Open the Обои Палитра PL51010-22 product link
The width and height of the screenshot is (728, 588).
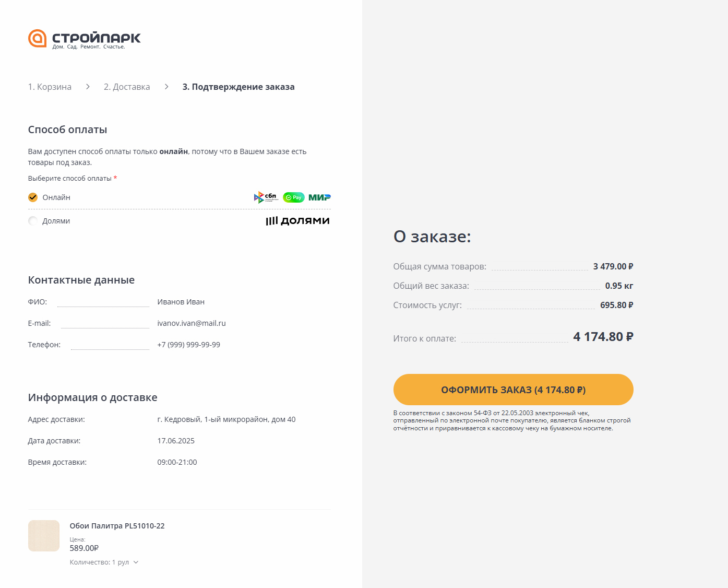click(117, 526)
